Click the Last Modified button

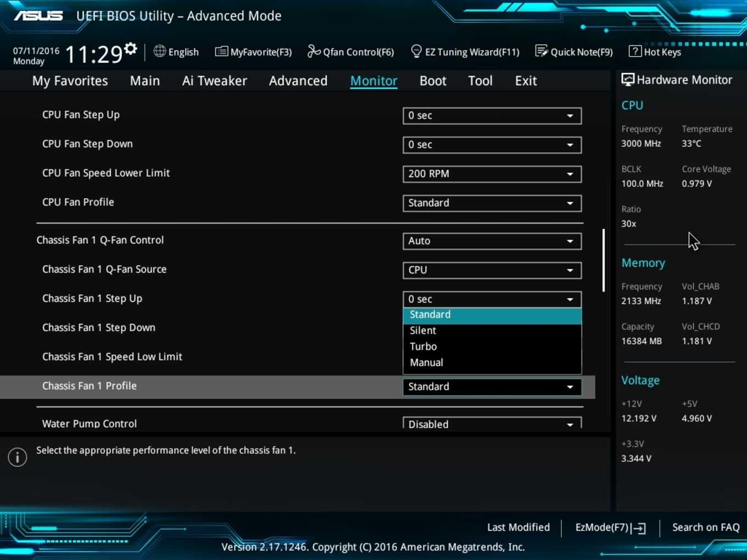pos(519,528)
